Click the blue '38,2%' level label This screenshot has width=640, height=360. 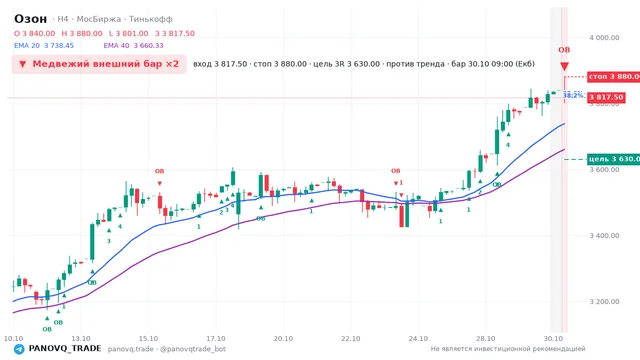pyautogui.click(x=573, y=96)
